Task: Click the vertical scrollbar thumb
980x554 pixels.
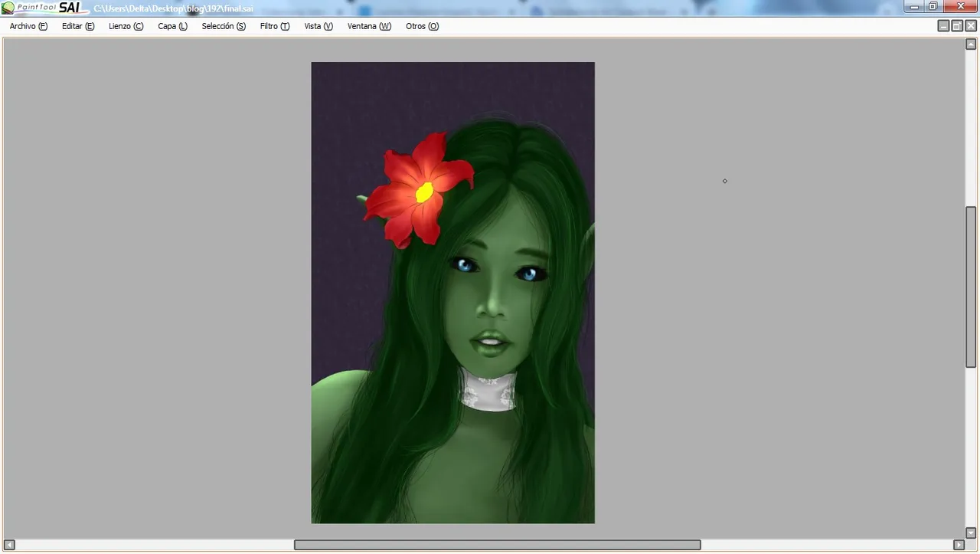Action: [971, 287]
